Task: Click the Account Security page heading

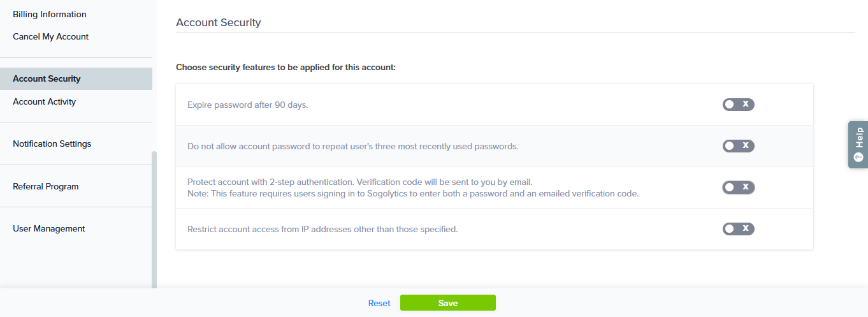Action: [219, 22]
